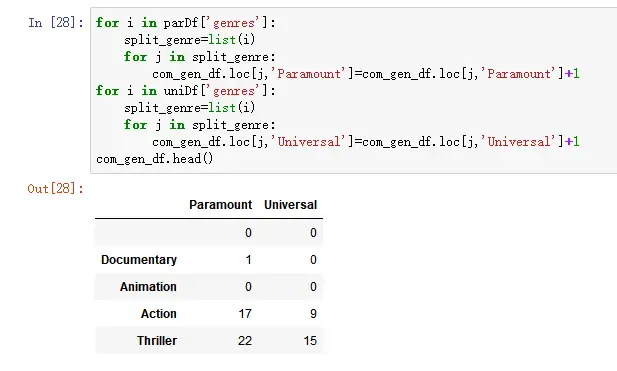Screen dimensions: 617x371
Task: Click inside code cell 28 editor
Action: click(x=354, y=90)
